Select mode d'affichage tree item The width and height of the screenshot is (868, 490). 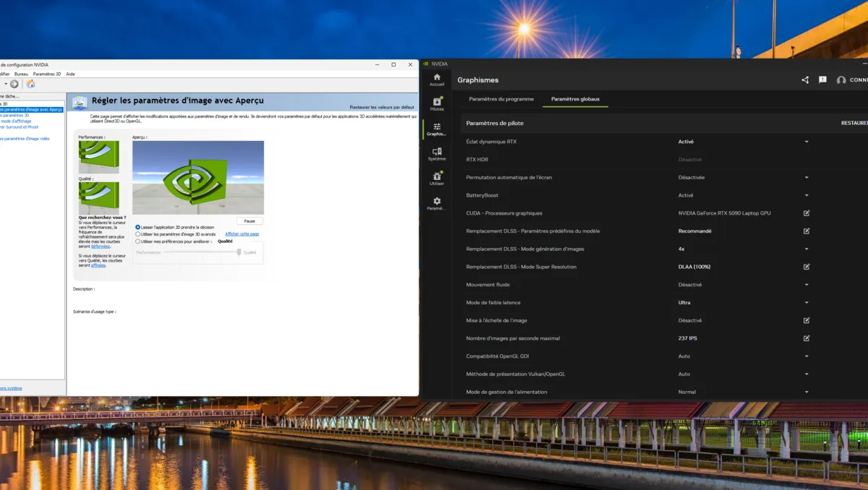[15, 121]
